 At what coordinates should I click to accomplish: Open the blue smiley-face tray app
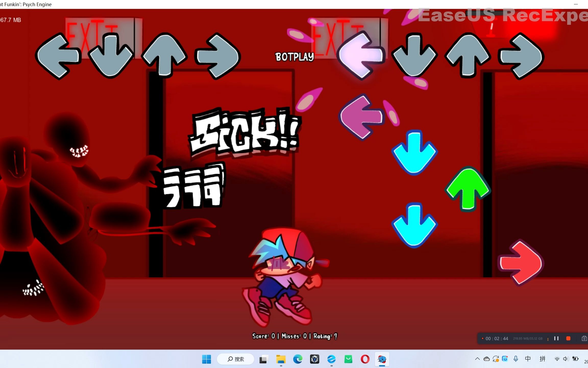505,359
